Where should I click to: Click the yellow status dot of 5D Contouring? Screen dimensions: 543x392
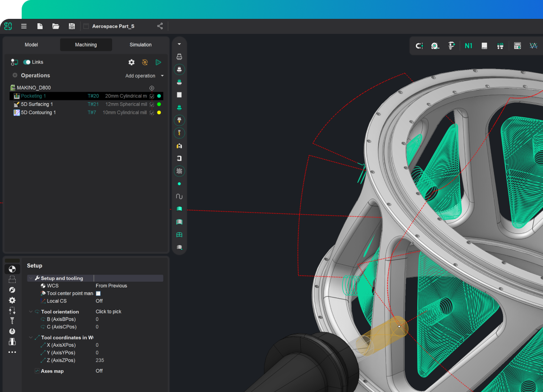point(159,113)
